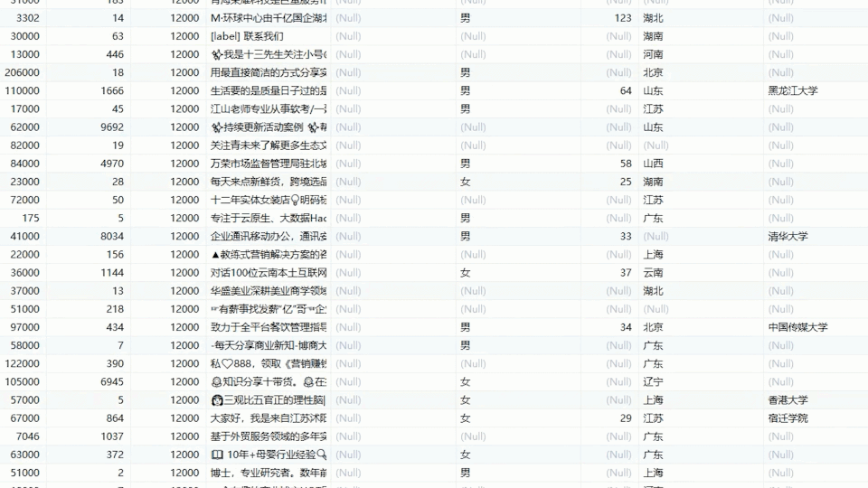This screenshot has width=868, height=488.
Task: Click the cell containing 175
Action: click(x=31, y=218)
